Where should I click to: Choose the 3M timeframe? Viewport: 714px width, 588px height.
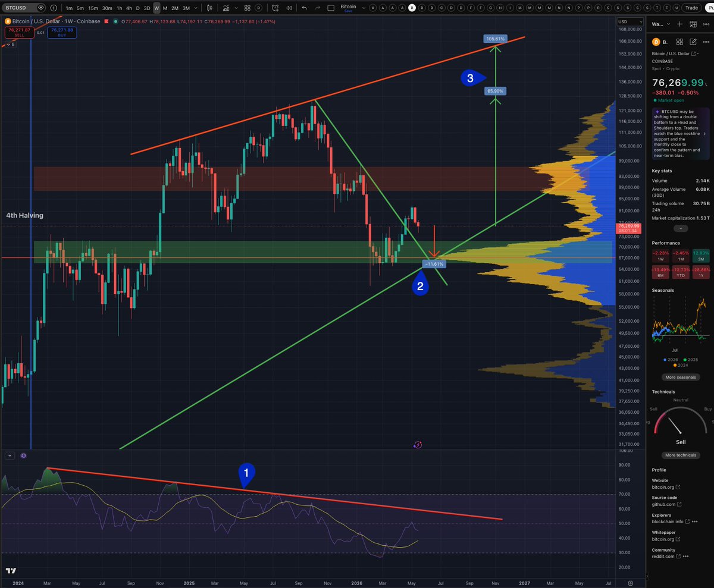tap(186, 8)
